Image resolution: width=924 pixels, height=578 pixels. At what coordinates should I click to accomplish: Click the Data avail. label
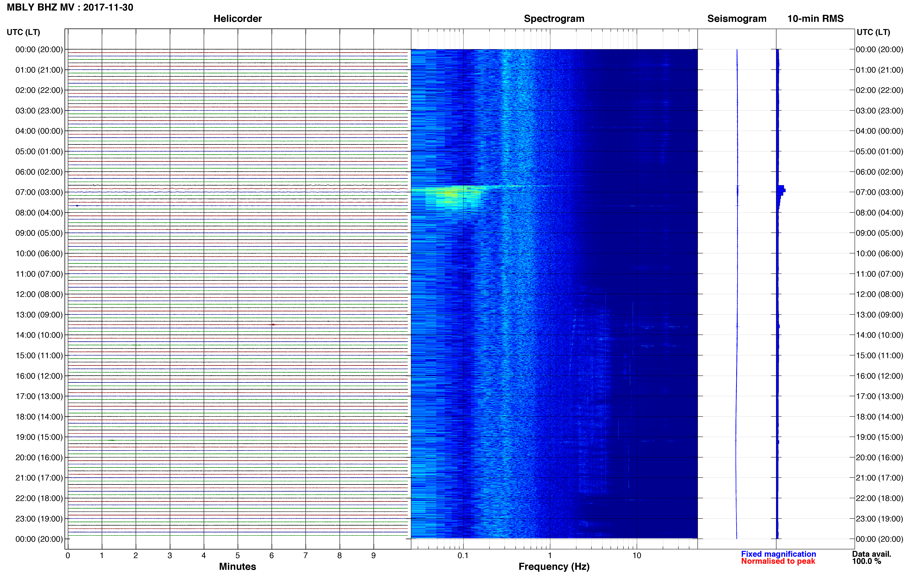click(871, 554)
